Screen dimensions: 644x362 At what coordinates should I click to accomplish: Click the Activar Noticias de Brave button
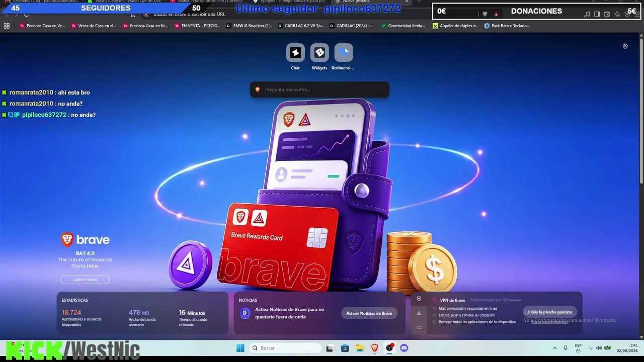[369, 313]
